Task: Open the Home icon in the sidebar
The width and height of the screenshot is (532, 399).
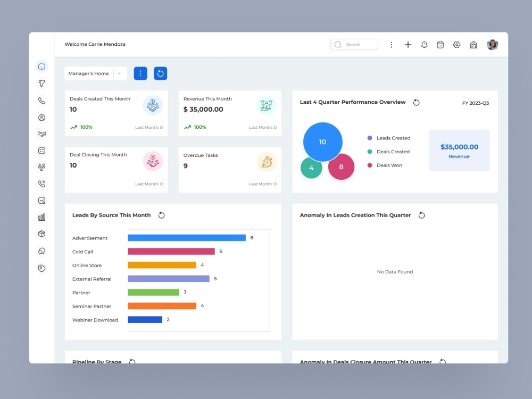Action: point(41,66)
